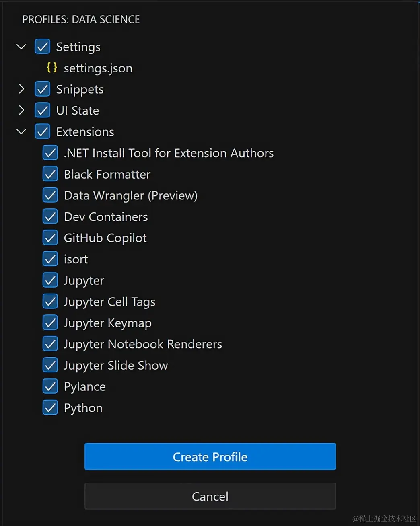Collapse the Extensions tree node
Image resolution: width=420 pixels, height=526 pixels.
21,131
